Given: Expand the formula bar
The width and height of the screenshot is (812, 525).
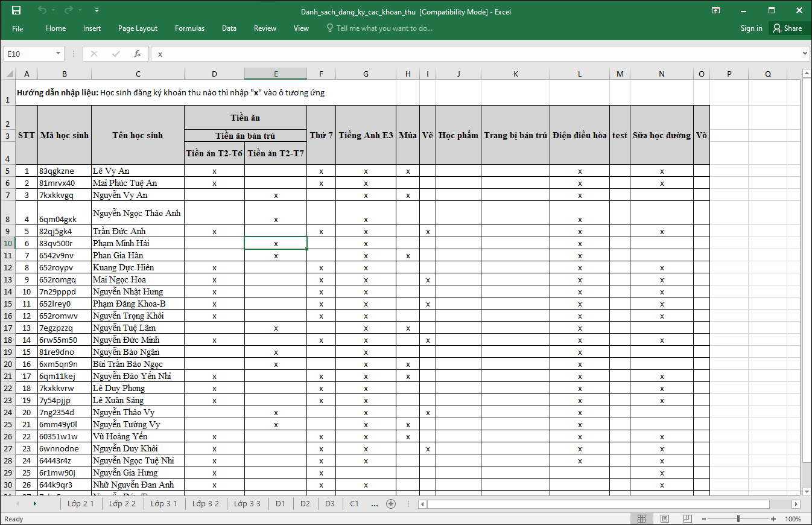Looking at the screenshot, I should 805,54.
